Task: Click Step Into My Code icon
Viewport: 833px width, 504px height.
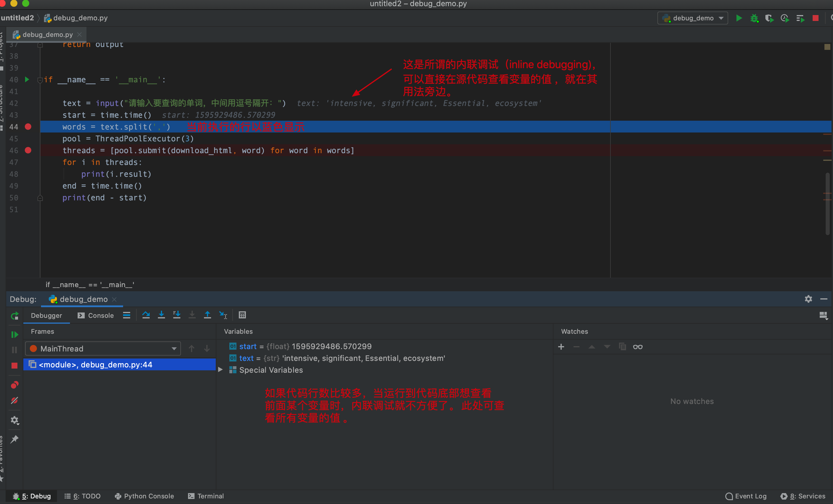Action: pyautogui.click(x=177, y=315)
